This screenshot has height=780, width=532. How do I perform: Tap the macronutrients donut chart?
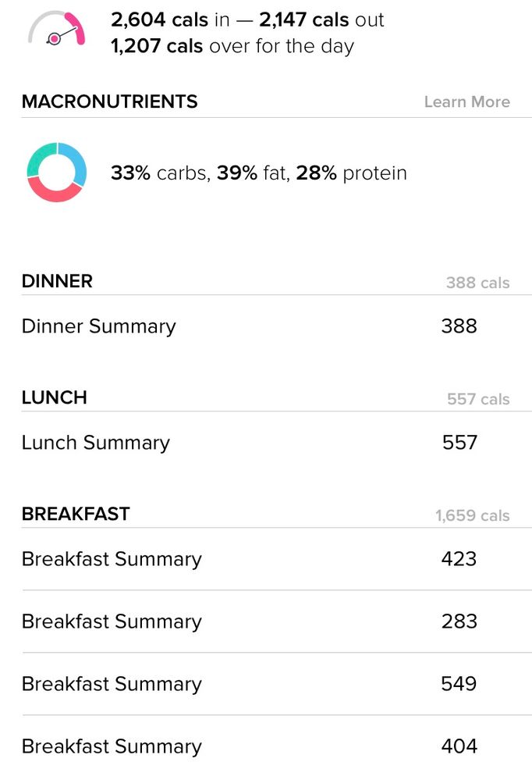(x=57, y=172)
